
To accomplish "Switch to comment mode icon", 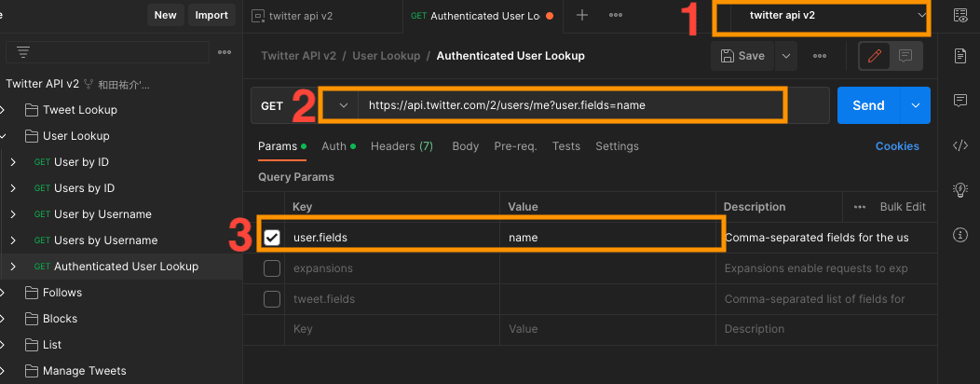I will 905,56.
